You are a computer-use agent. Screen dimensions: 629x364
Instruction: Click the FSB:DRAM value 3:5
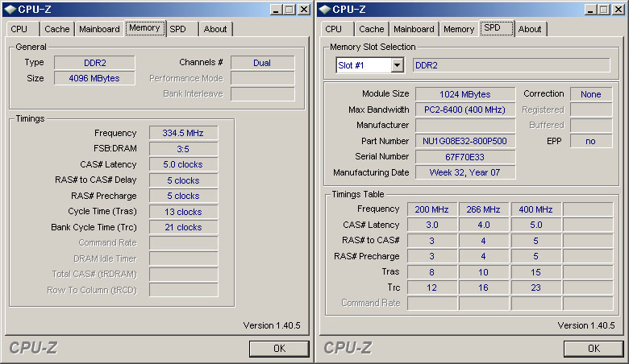coord(183,149)
